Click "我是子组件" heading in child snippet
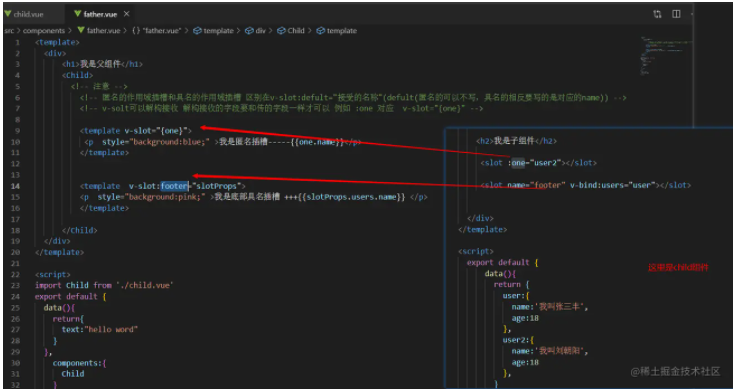This screenshot has height=389, width=736. click(514, 141)
